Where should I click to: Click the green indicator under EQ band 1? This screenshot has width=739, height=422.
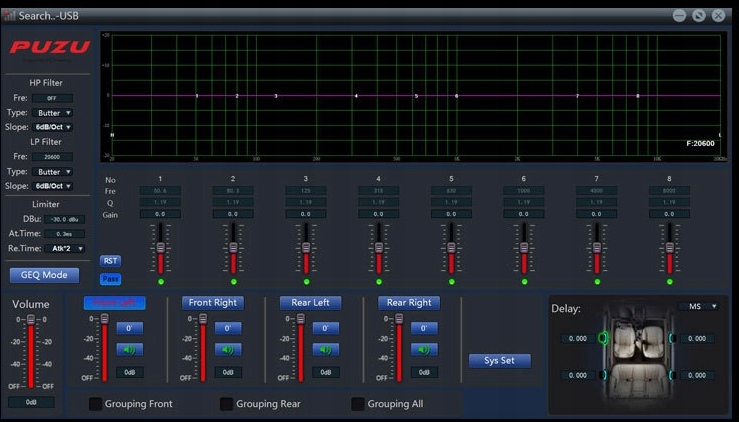click(160, 282)
